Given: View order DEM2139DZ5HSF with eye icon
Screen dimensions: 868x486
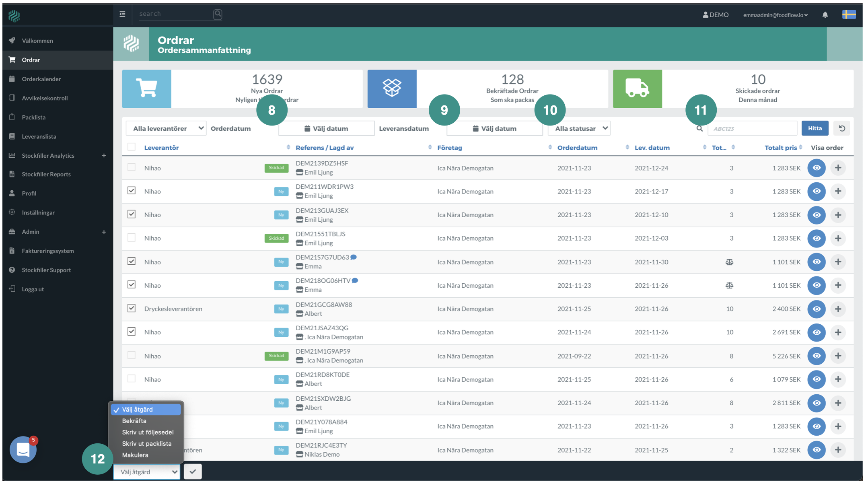Looking at the screenshot, I should pos(816,168).
